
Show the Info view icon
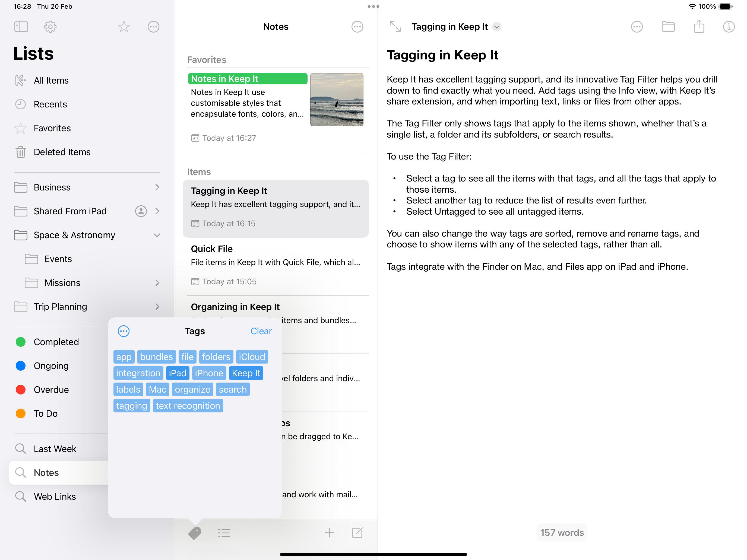tap(729, 27)
